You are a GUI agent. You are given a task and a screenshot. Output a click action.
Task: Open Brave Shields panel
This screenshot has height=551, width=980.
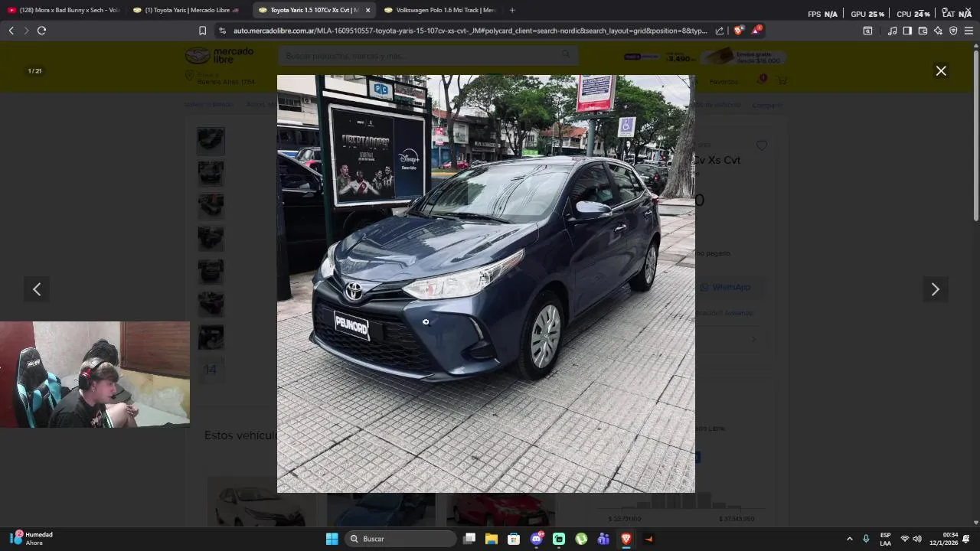pos(738,31)
